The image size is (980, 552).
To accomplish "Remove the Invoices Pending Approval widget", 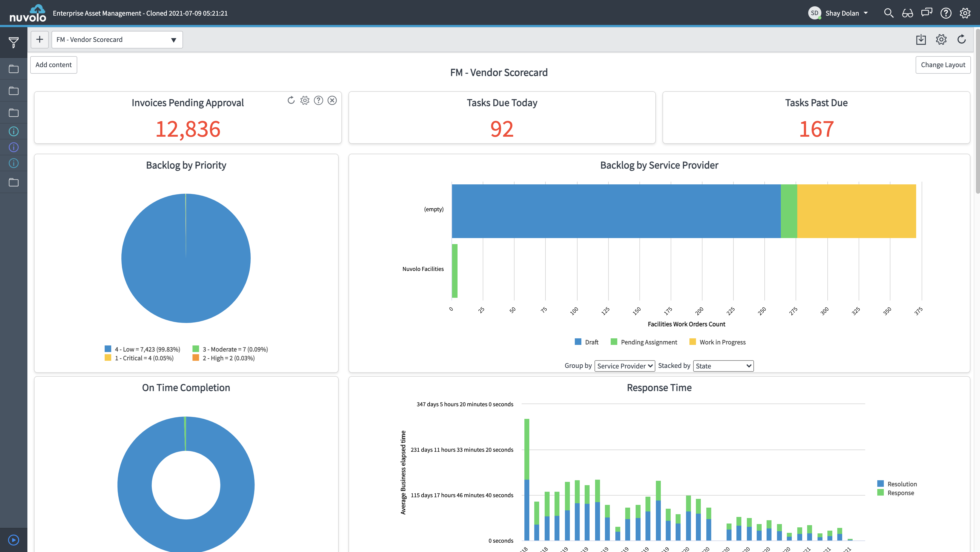I will tap(332, 101).
